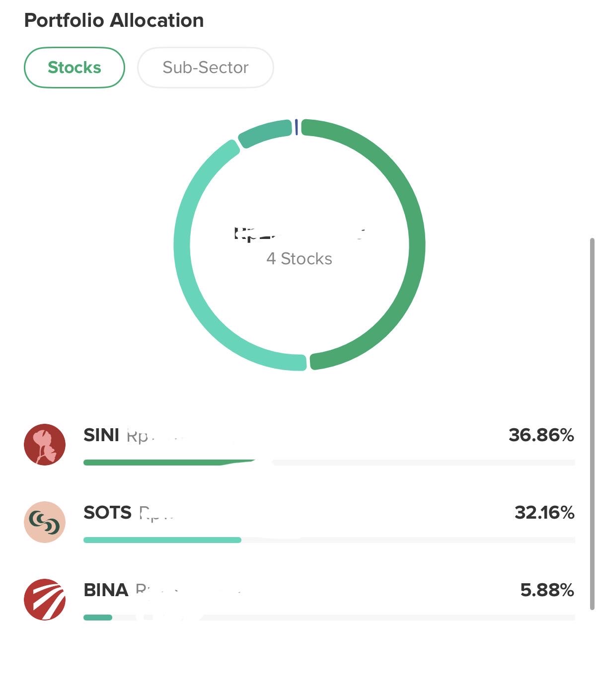Open the SINI ticker name
Screen dimensions: 599x700
pos(101,435)
